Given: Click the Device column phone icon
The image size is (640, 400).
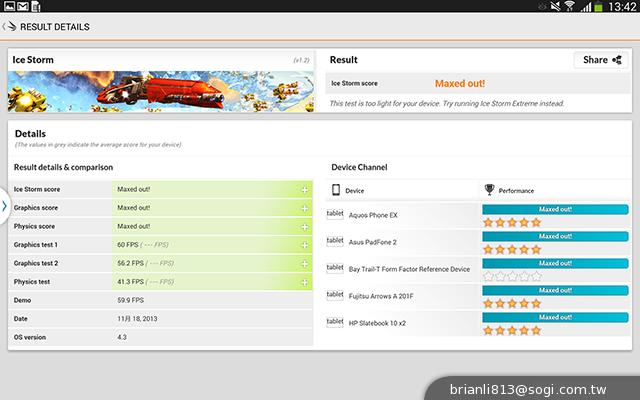Looking at the screenshot, I should (335, 189).
